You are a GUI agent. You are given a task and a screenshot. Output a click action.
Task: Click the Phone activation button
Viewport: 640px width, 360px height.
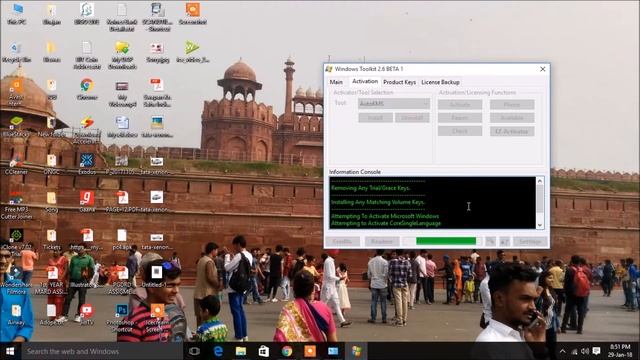click(x=512, y=104)
